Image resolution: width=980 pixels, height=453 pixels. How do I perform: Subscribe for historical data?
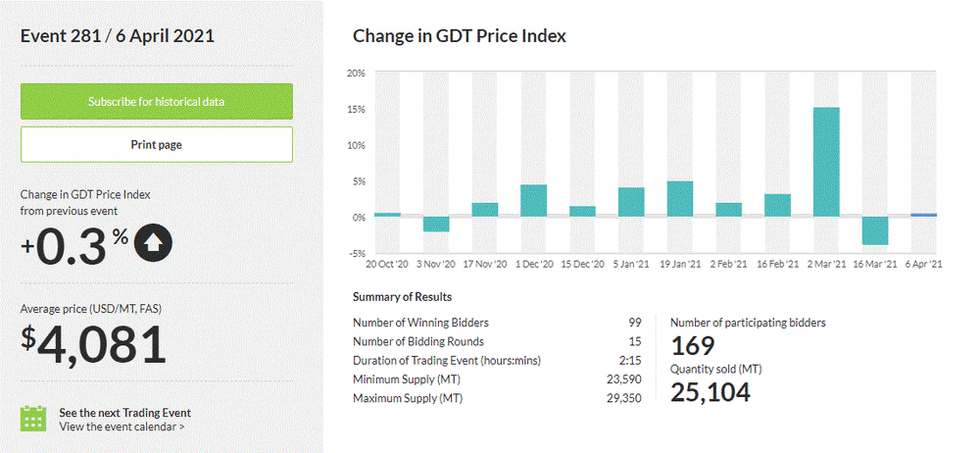(157, 101)
